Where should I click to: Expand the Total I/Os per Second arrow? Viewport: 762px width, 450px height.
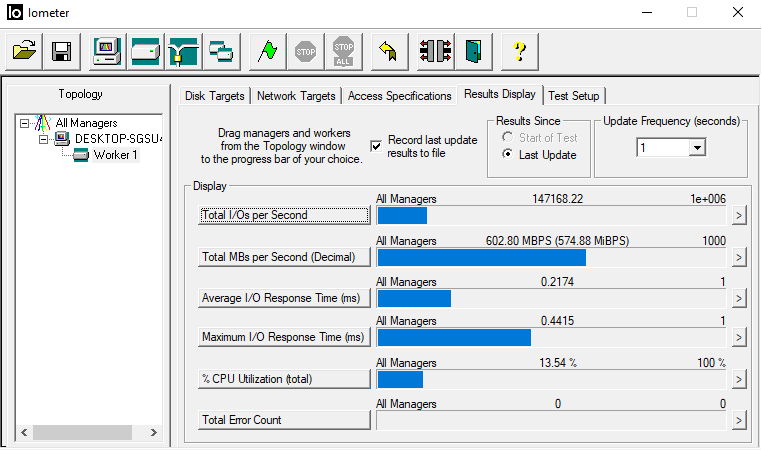pos(739,215)
